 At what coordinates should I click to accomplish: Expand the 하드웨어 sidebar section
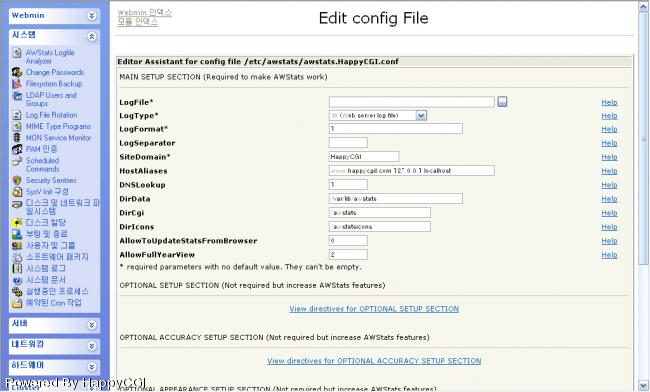92,366
